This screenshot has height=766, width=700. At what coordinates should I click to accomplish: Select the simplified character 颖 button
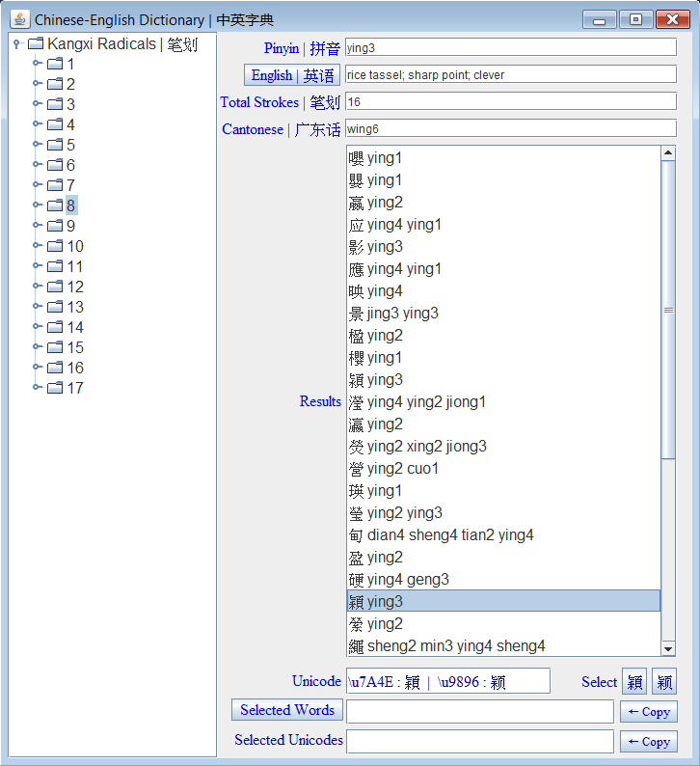pos(664,682)
